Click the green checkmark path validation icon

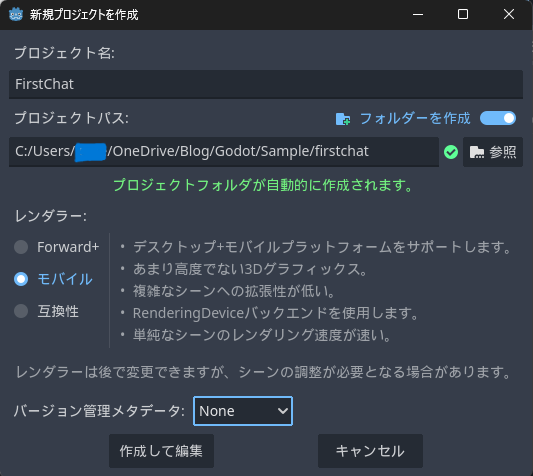[x=451, y=152]
